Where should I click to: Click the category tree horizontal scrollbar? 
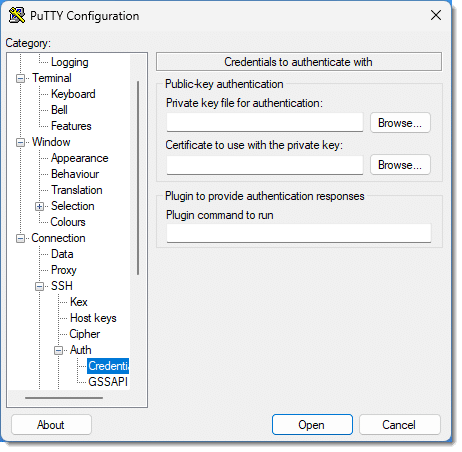(64, 398)
